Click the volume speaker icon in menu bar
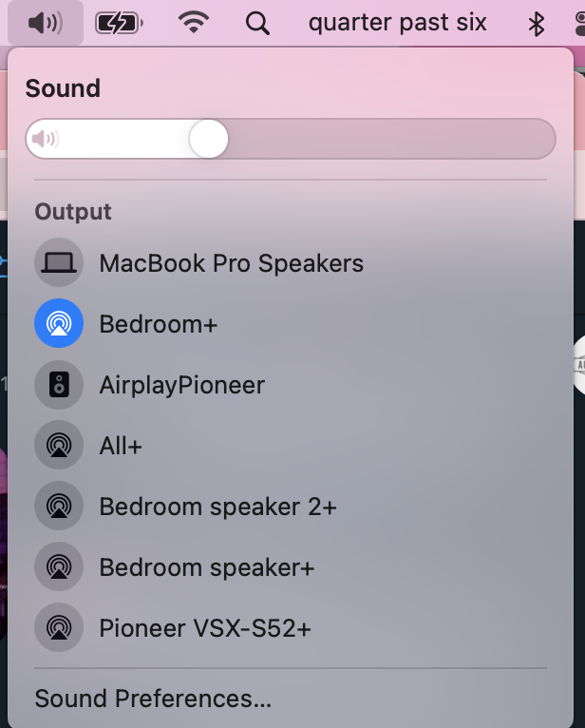Viewport: 585px width, 728px height. click(x=46, y=22)
